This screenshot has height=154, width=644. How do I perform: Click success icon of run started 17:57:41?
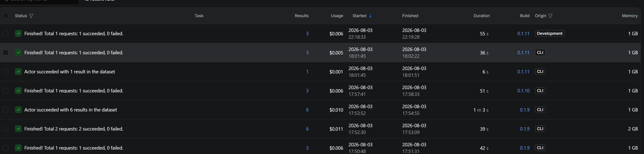click(x=18, y=90)
